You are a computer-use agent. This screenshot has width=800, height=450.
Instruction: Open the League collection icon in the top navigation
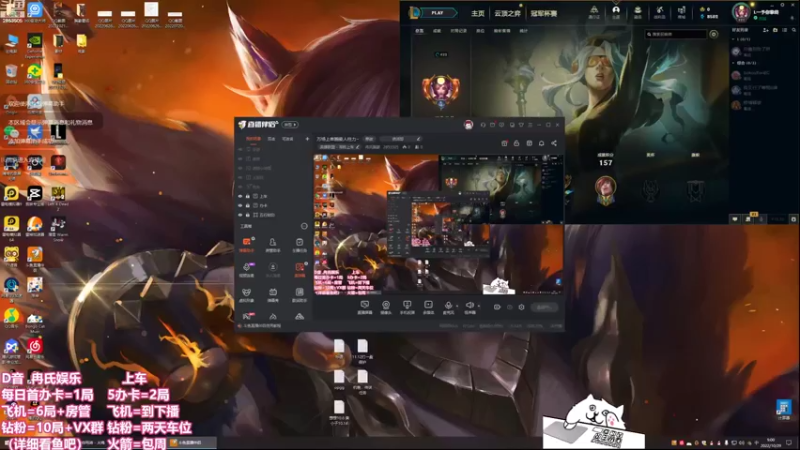638,12
